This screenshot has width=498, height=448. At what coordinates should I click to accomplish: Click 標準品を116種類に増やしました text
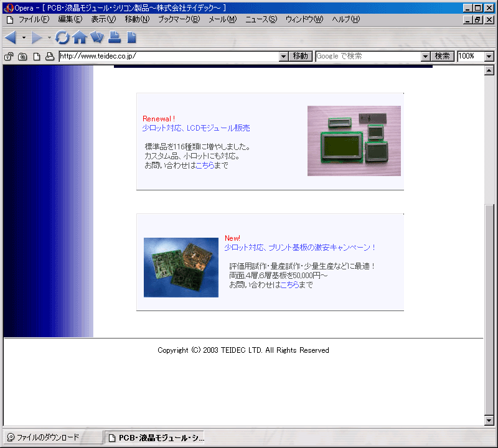[197, 147]
